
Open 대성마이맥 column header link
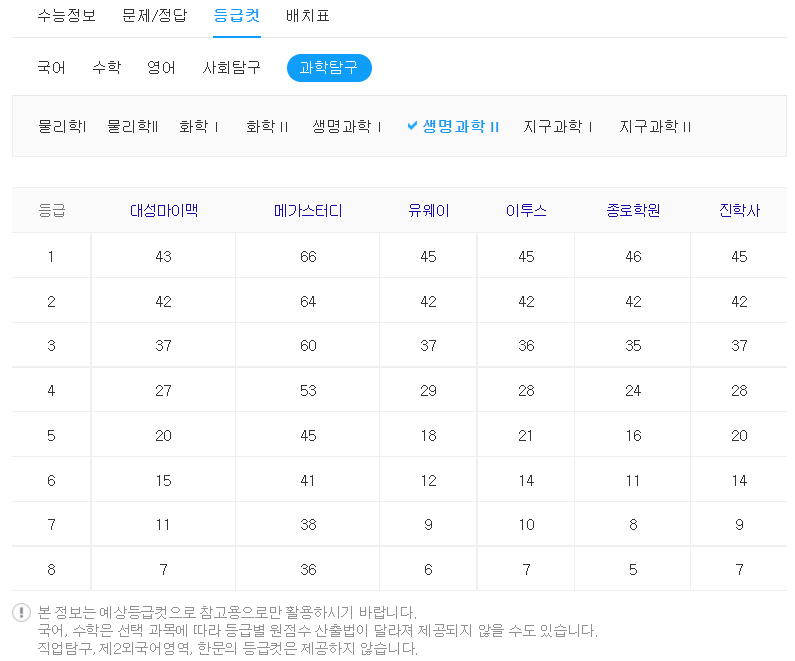pyautogui.click(x=164, y=210)
